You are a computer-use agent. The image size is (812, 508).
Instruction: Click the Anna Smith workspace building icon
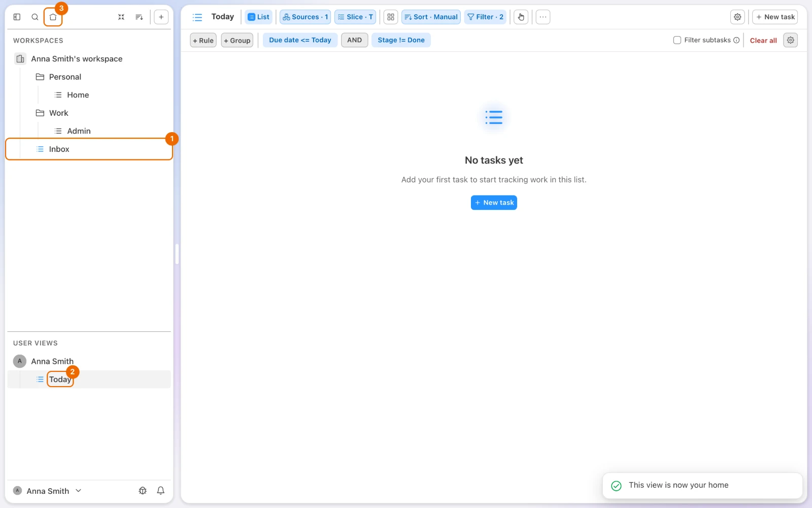[20, 59]
